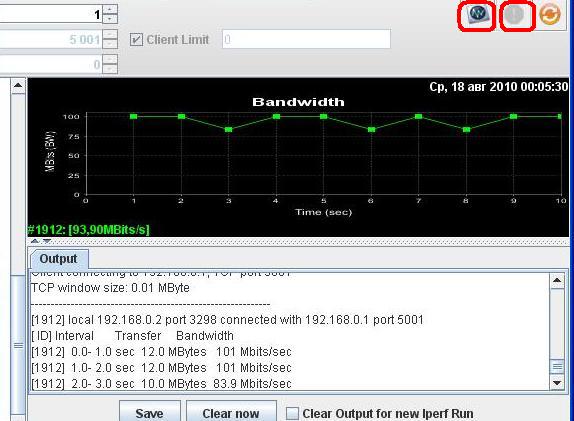The image size is (574, 421).
Task: Expand graph with split pane down arrow
Action: (x=47, y=241)
